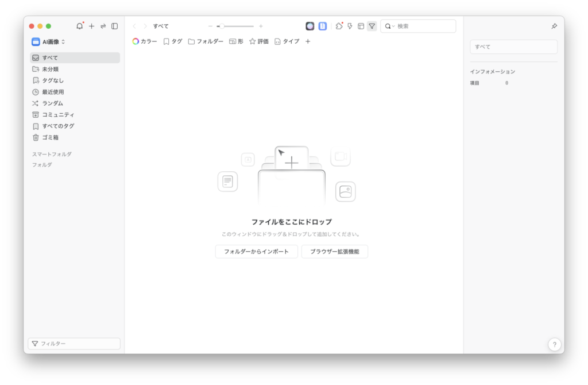The width and height of the screenshot is (588, 385).
Task: Open the ランダム random view in sidebar
Action: point(52,103)
